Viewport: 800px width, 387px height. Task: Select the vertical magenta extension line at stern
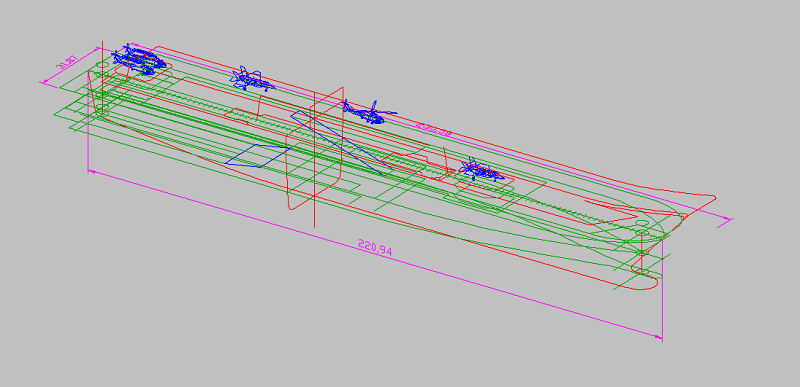pos(88,121)
